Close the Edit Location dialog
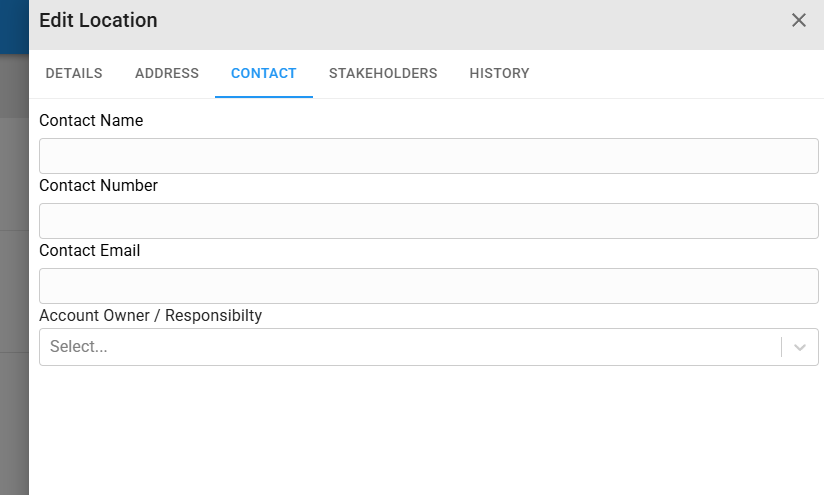 click(798, 20)
